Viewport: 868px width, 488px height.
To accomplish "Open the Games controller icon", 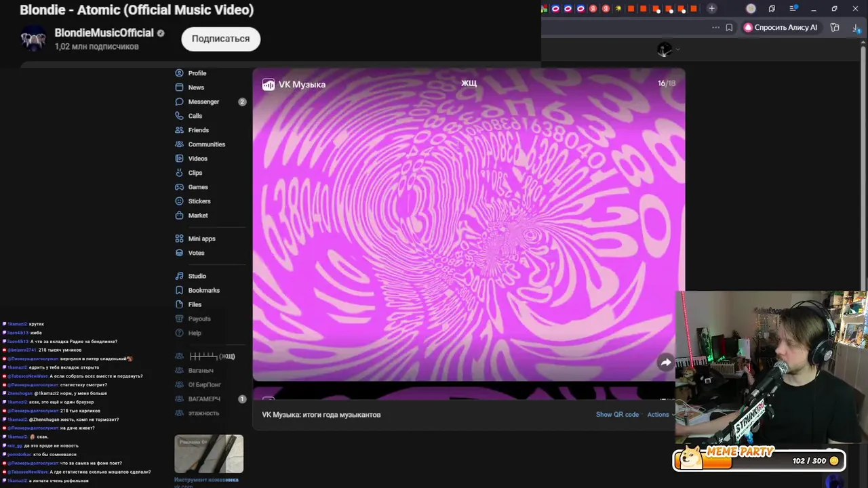I will pyautogui.click(x=179, y=187).
